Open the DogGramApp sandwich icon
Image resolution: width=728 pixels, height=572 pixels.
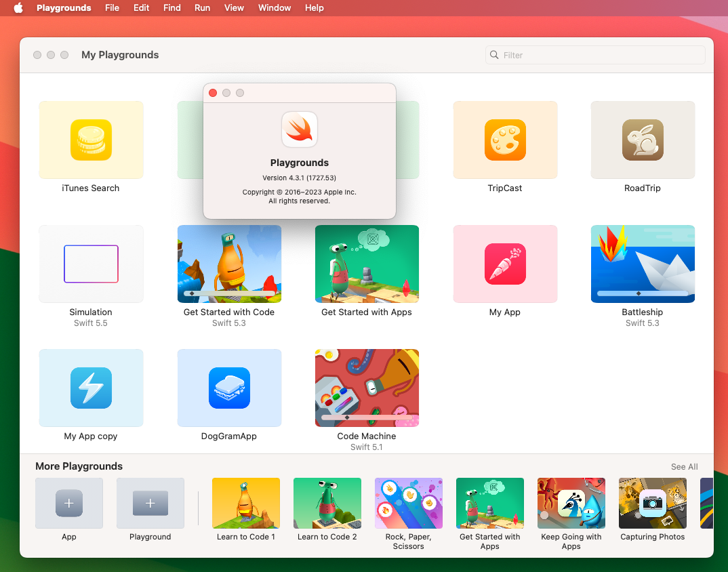click(x=229, y=388)
